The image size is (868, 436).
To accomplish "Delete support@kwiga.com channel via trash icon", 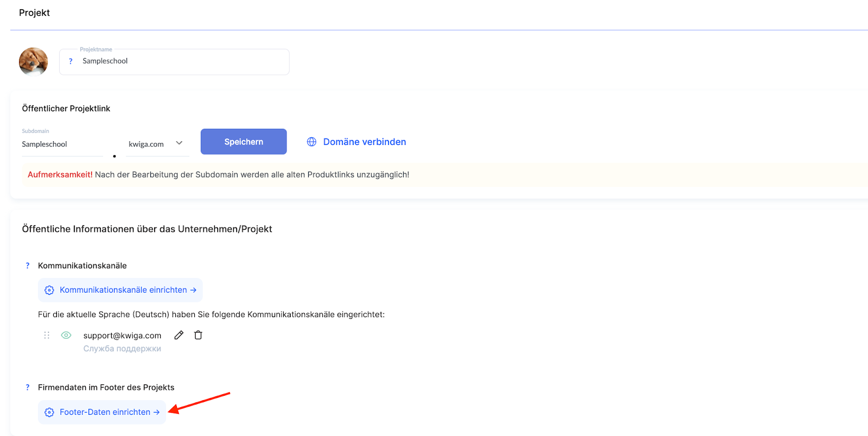I will 198,335.
